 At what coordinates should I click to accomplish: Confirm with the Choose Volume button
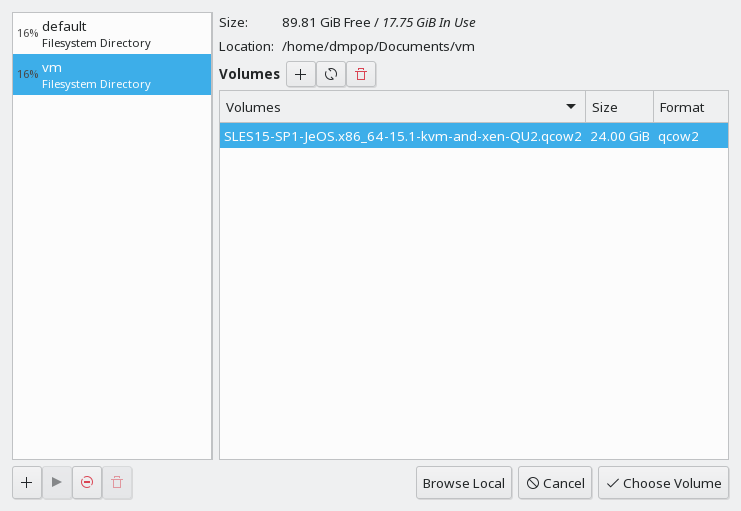(x=663, y=483)
